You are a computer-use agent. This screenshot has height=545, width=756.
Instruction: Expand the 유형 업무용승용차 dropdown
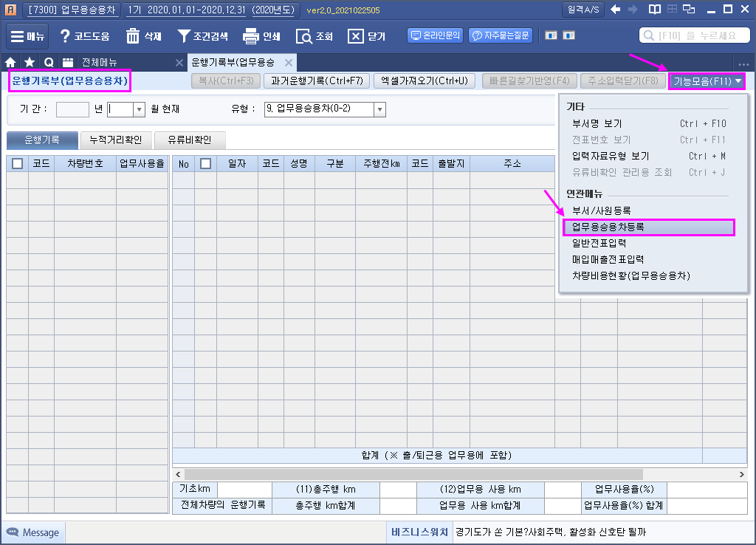(x=380, y=109)
